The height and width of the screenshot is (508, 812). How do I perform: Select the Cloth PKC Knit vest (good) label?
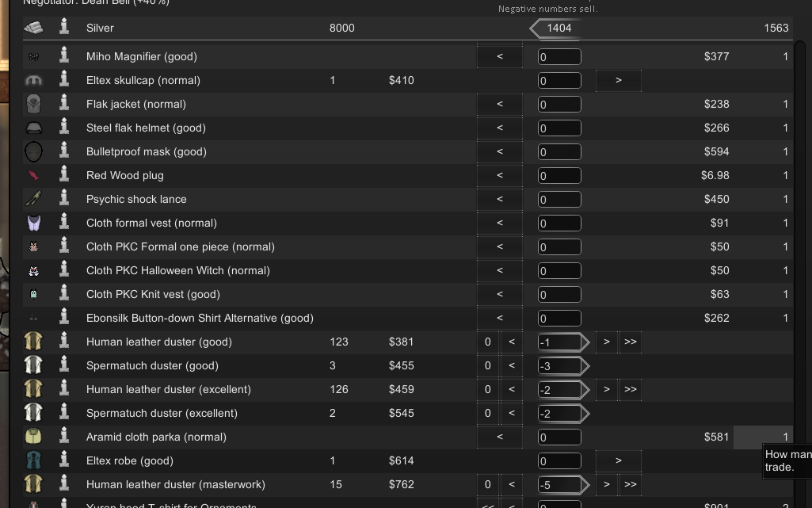pyautogui.click(x=153, y=294)
